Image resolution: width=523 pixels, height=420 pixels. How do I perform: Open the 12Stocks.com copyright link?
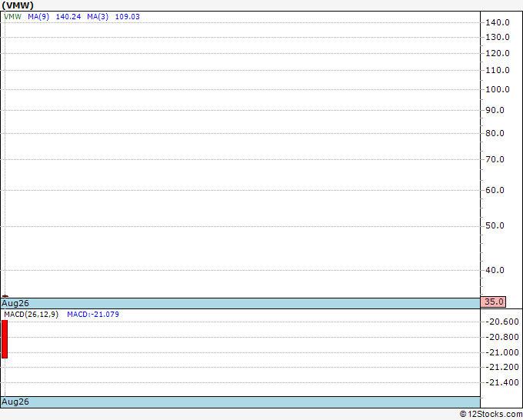click(491, 415)
